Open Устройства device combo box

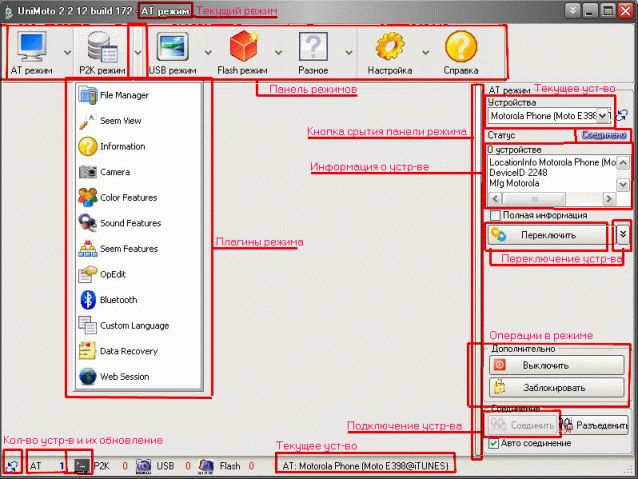pyautogui.click(x=549, y=116)
